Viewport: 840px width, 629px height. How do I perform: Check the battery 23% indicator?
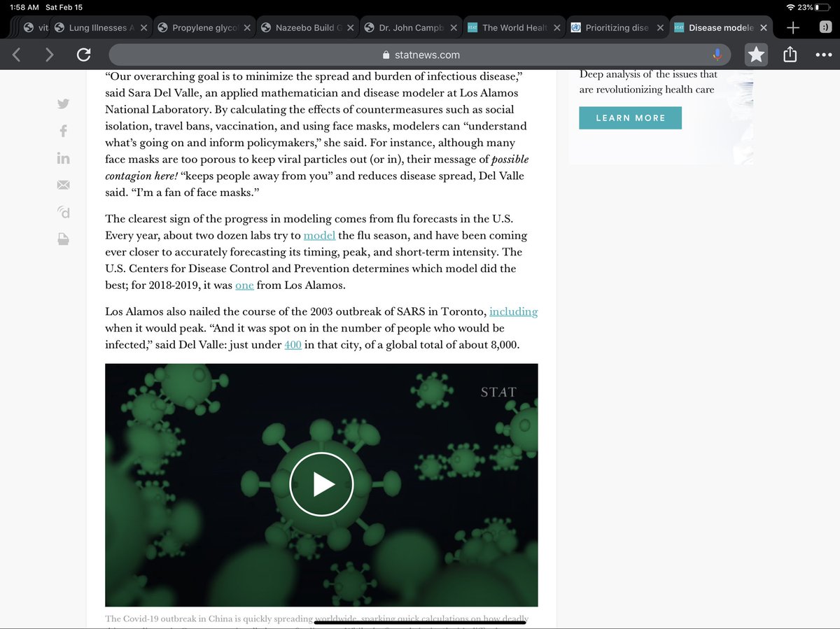pos(814,6)
